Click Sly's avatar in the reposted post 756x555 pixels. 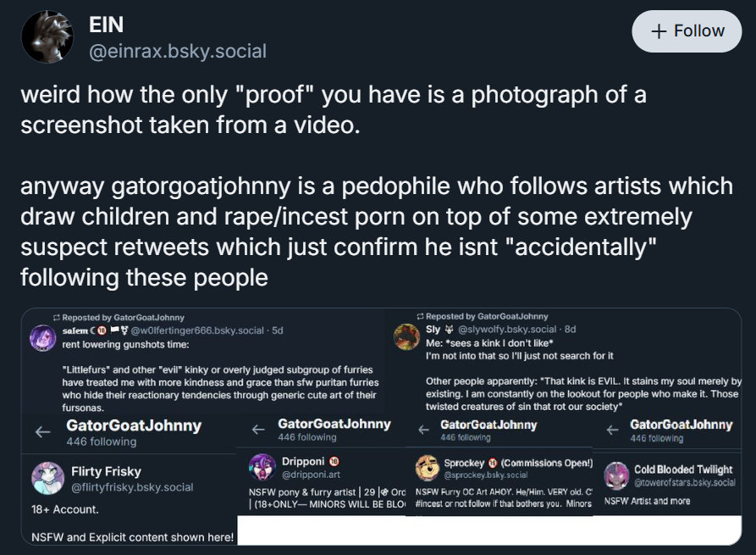pyautogui.click(x=406, y=336)
